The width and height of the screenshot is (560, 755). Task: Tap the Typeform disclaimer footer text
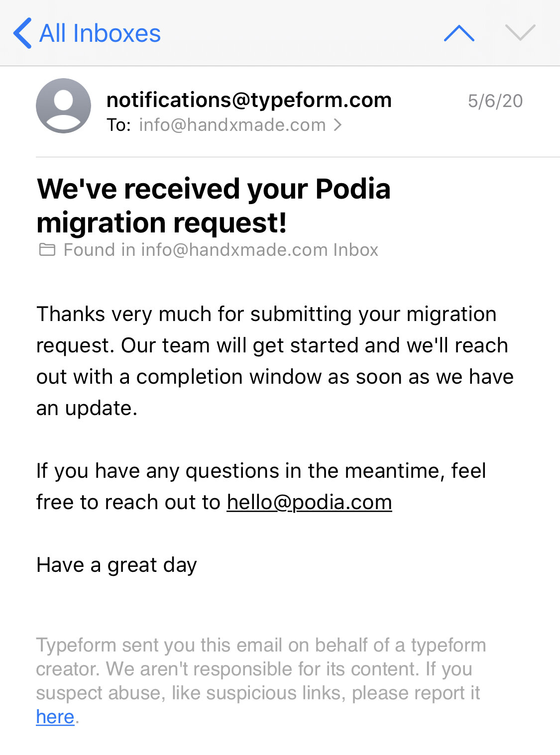(x=261, y=681)
